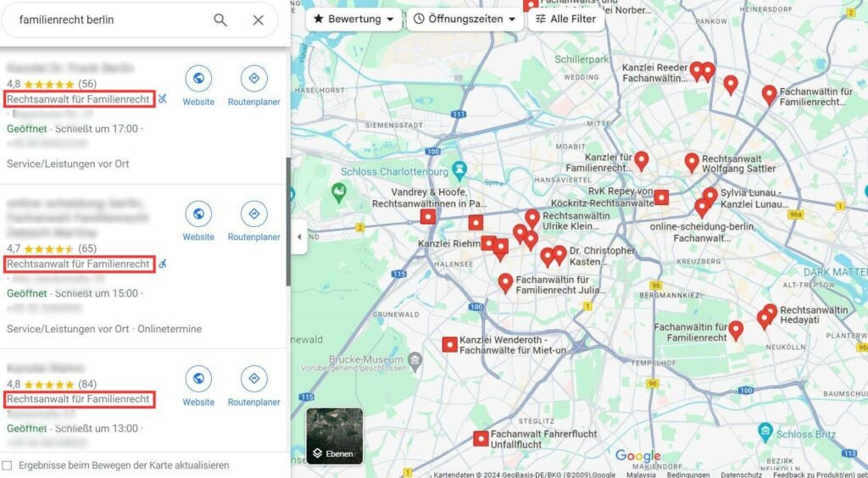The image size is (868, 478).
Task: Open Website for the 4,8 (56) listing
Action: (198, 86)
